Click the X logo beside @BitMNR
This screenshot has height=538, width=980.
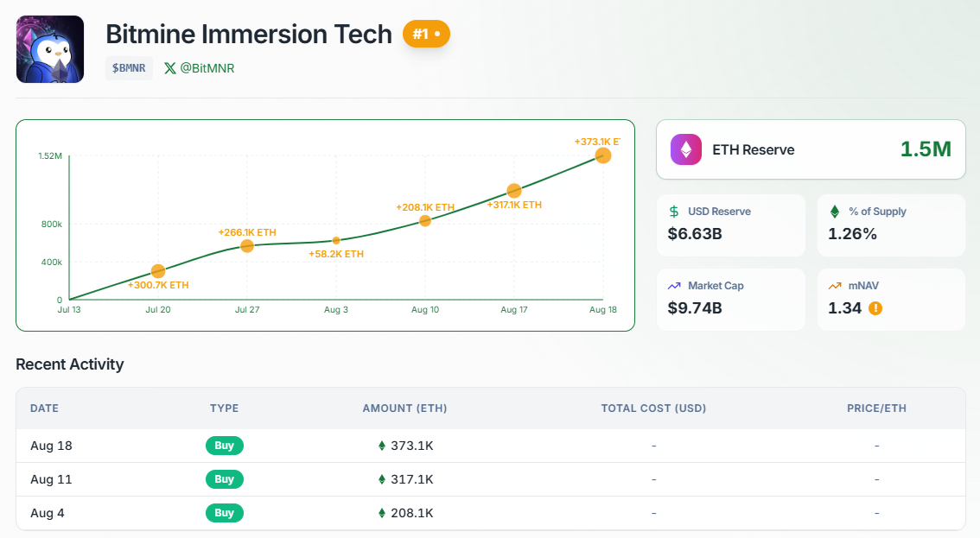[x=169, y=68]
